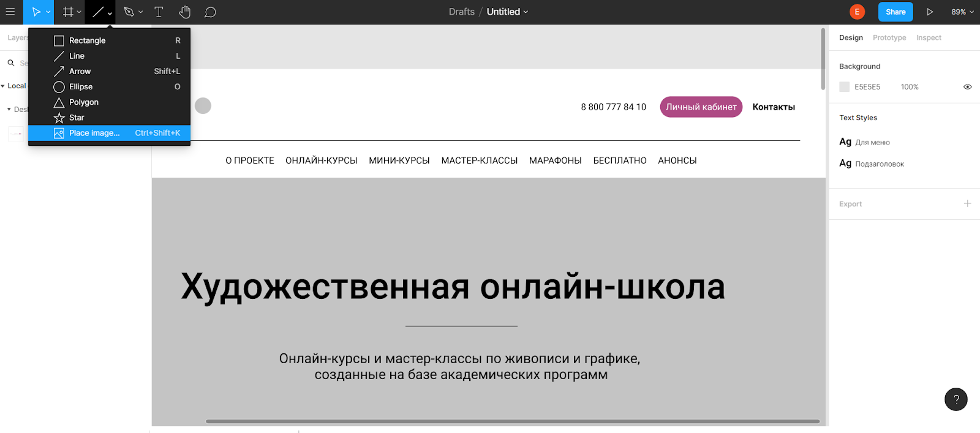980x433 pixels.
Task: Switch to the Inspect tab
Action: click(929, 37)
